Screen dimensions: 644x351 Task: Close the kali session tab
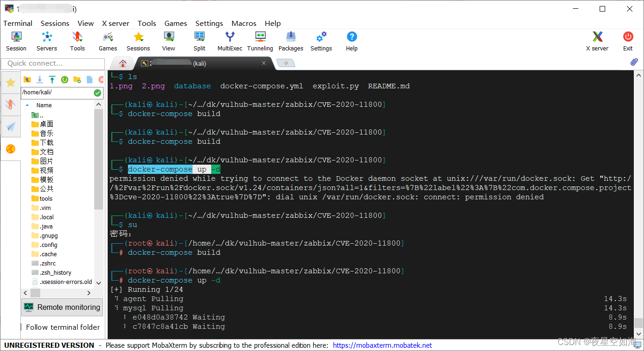coord(264,63)
